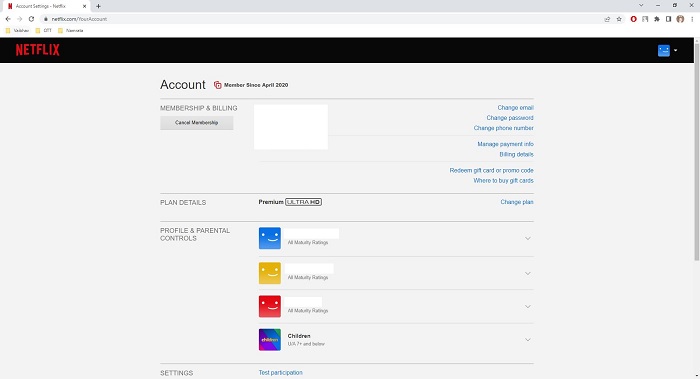Restore down the browser window

675,5
